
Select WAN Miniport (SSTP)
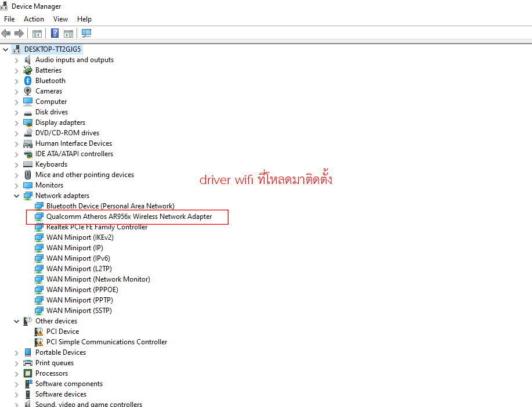[79, 311]
